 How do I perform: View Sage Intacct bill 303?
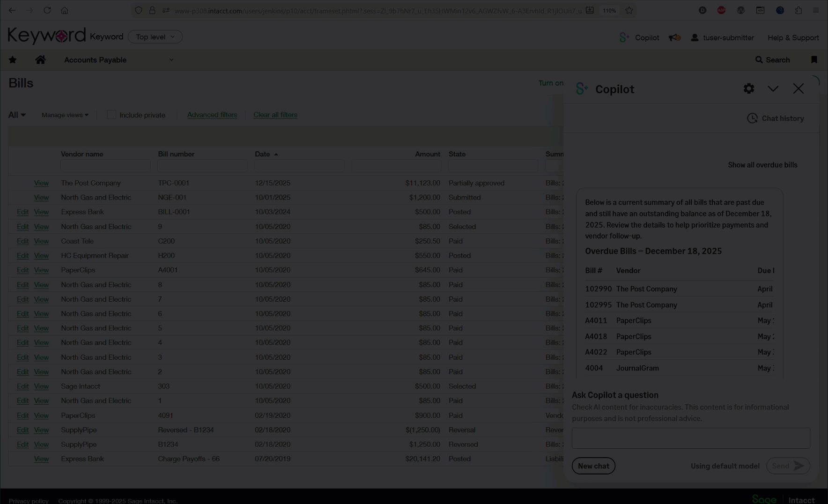[x=41, y=386]
